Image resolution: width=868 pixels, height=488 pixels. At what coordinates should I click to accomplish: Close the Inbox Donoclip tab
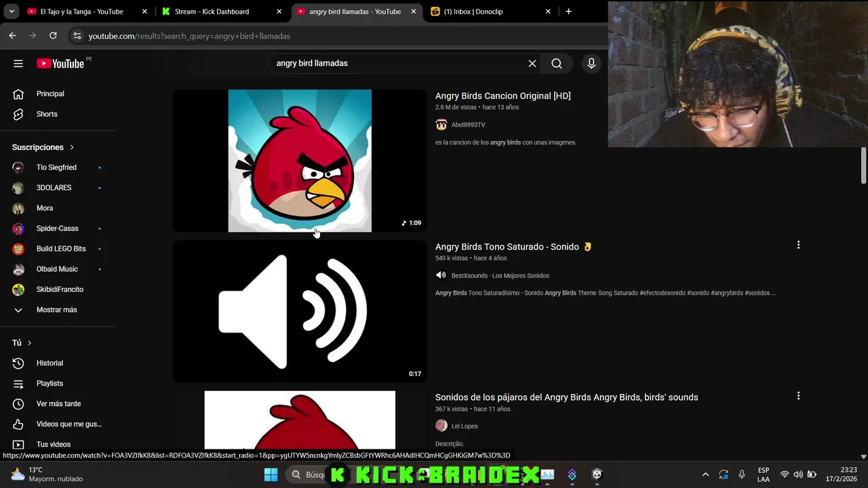pyautogui.click(x=548, y=12)
